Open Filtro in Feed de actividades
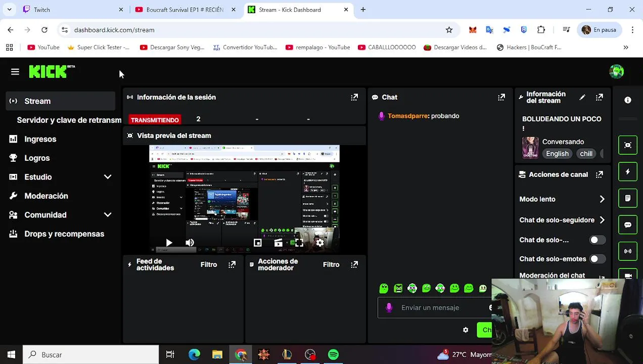This screenshot has width=643, height=364. 209,264
